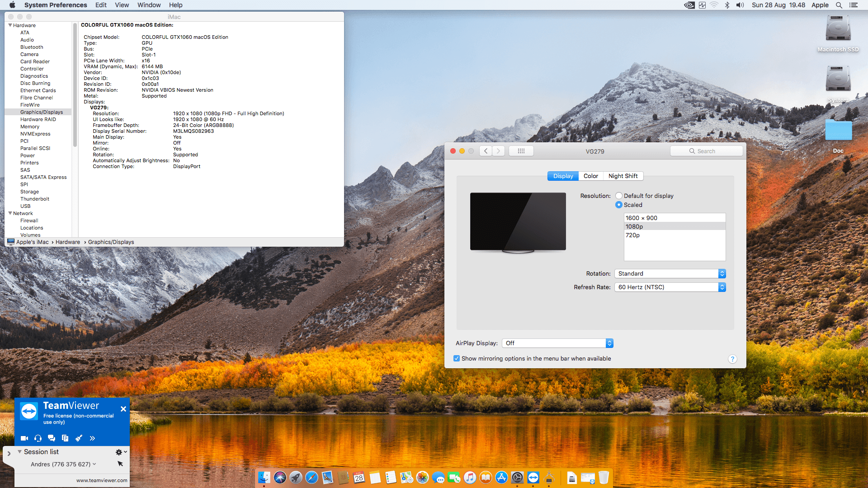Click the TeamViewer headset audio icon
This screenshot has width=868, height=488.
pos(38,438)
